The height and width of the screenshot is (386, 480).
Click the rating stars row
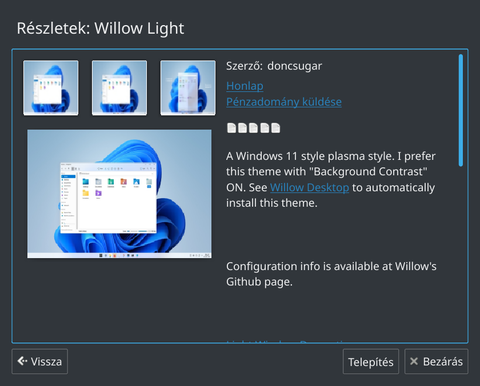(x=253, y=128)
